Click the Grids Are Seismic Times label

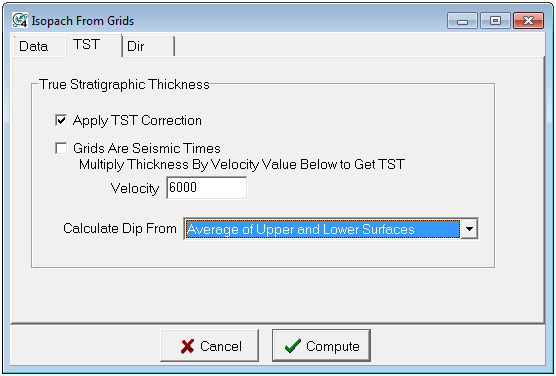click(147, 148)
